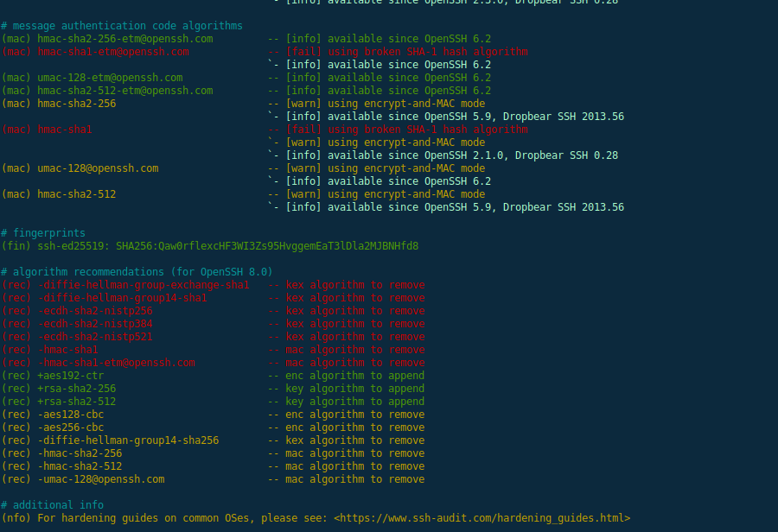Click the fingerprints section header
The height and width of the screenshot is (532, 778).
pyautogui.click(x=46, y=232)
